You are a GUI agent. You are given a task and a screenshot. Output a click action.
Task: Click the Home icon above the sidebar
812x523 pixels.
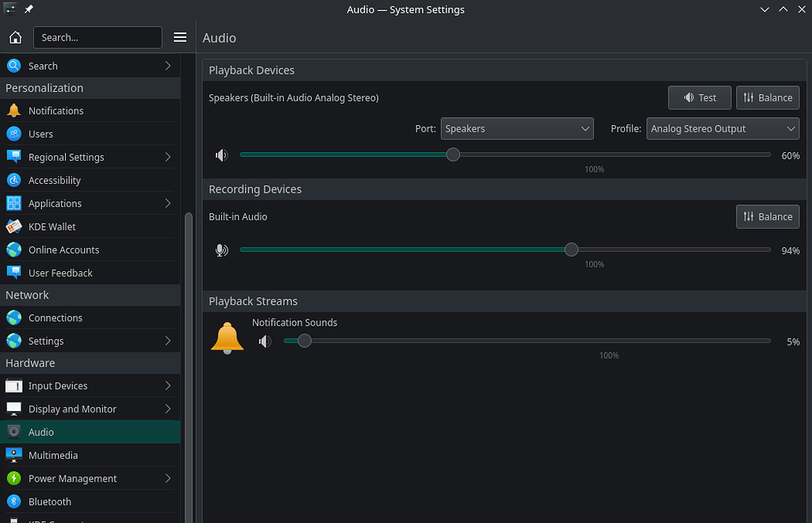tap(14, 36)
